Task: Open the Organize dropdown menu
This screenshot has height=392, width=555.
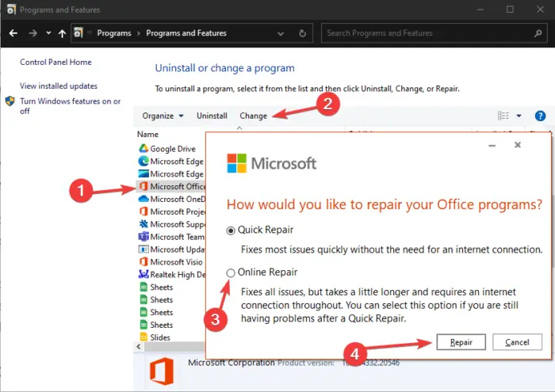Action: click(163, 116)
